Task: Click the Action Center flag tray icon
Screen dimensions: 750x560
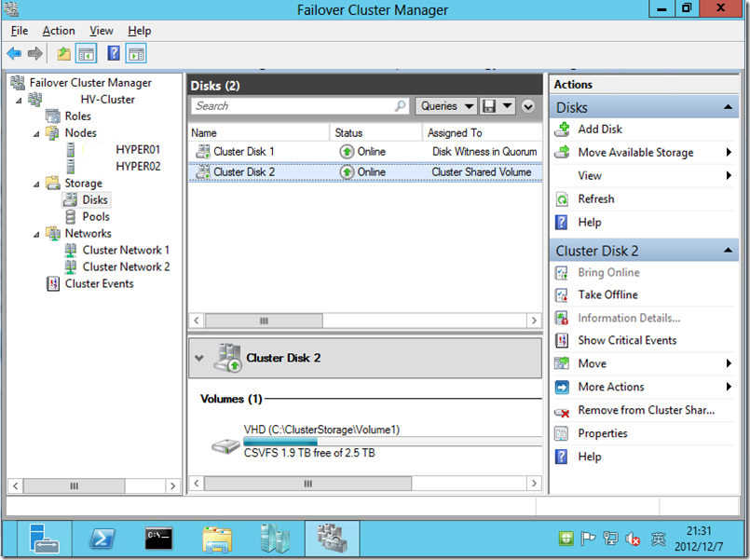Action: tap(588, 539)
